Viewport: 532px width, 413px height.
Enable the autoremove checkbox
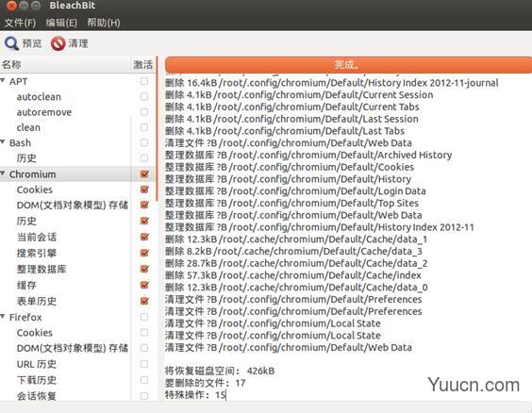pyautogui.click(x=144, y=111)
